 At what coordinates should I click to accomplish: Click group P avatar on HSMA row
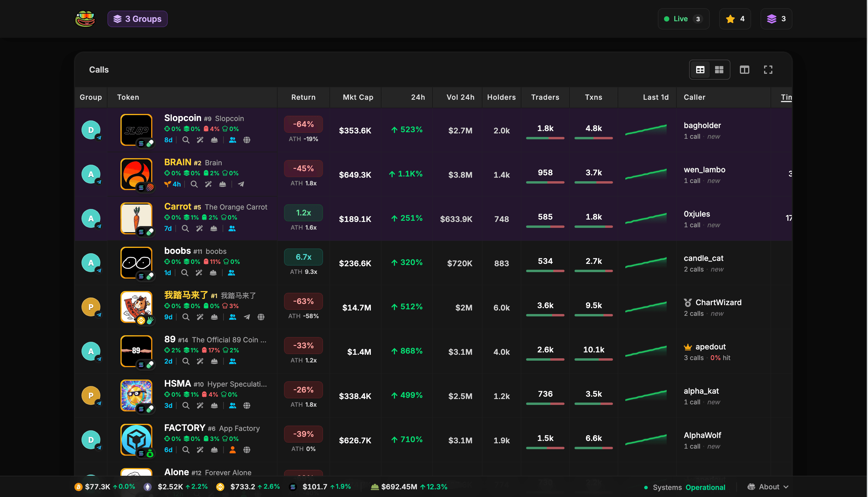coord(91,395)
